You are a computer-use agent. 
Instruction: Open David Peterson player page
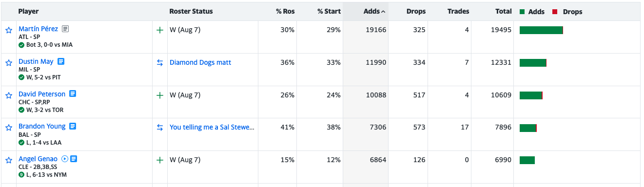pyautogui.click(x=42, y=94)
